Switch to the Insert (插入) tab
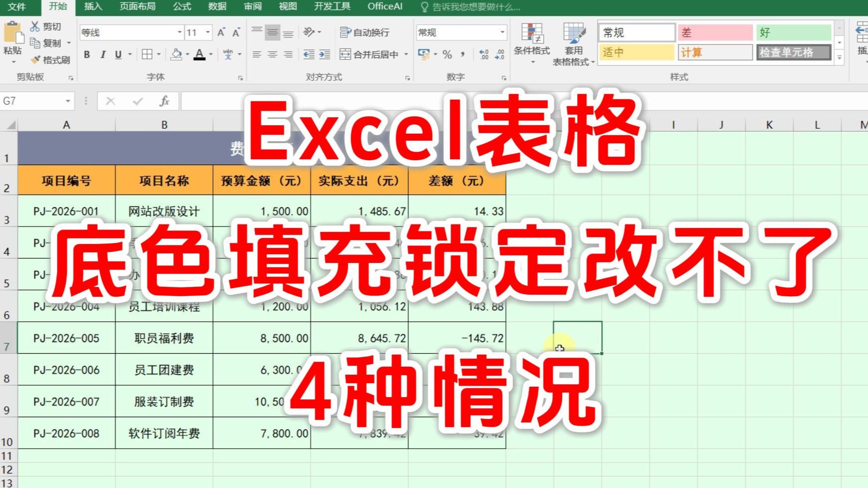The image size is (868, 488). coord(93,6)
